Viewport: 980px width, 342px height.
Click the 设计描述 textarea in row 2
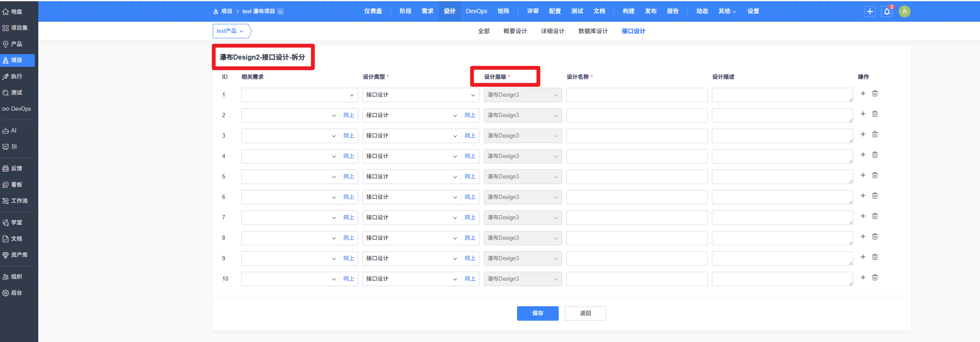coord(782,115)
